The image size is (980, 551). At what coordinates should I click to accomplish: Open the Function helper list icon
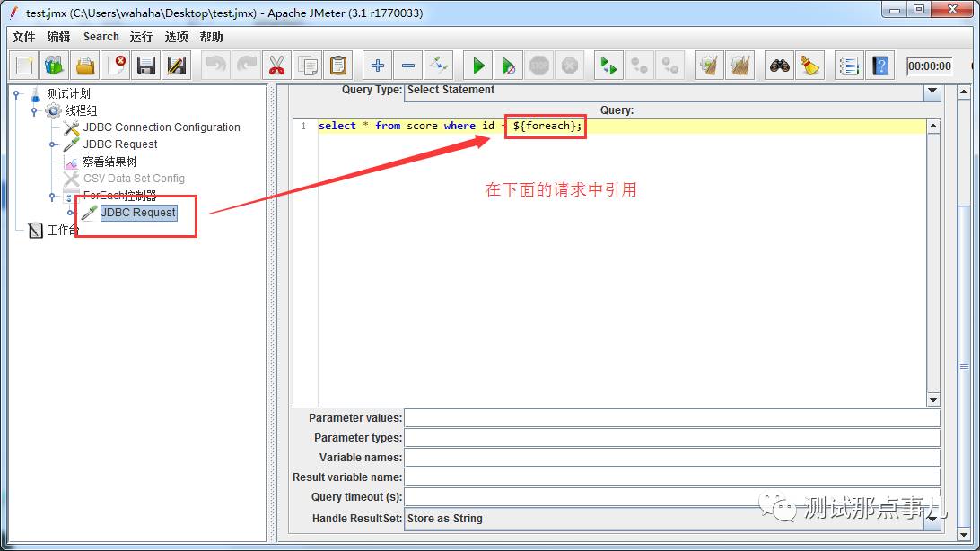coord(849,65)
